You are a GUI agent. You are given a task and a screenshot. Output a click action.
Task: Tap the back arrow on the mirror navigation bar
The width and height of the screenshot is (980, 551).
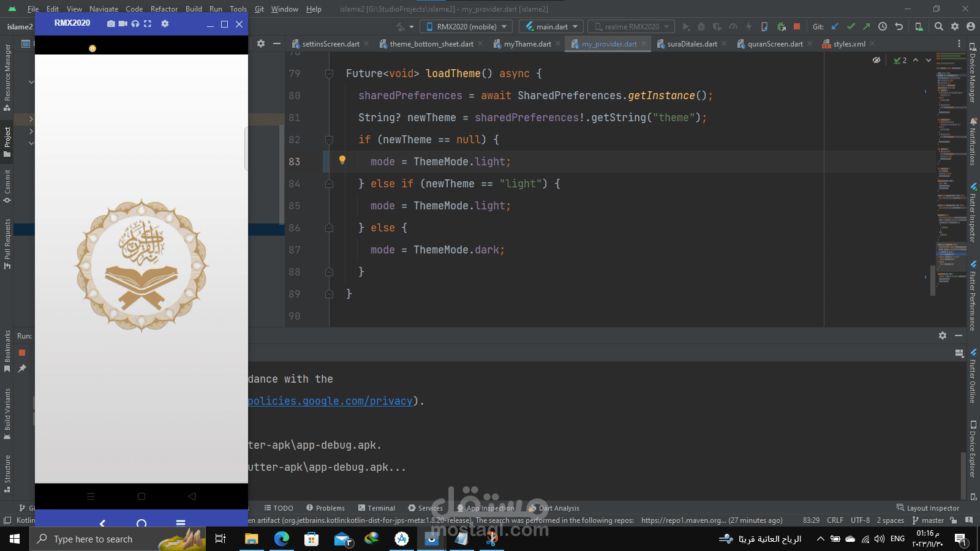tap(102, 523)
